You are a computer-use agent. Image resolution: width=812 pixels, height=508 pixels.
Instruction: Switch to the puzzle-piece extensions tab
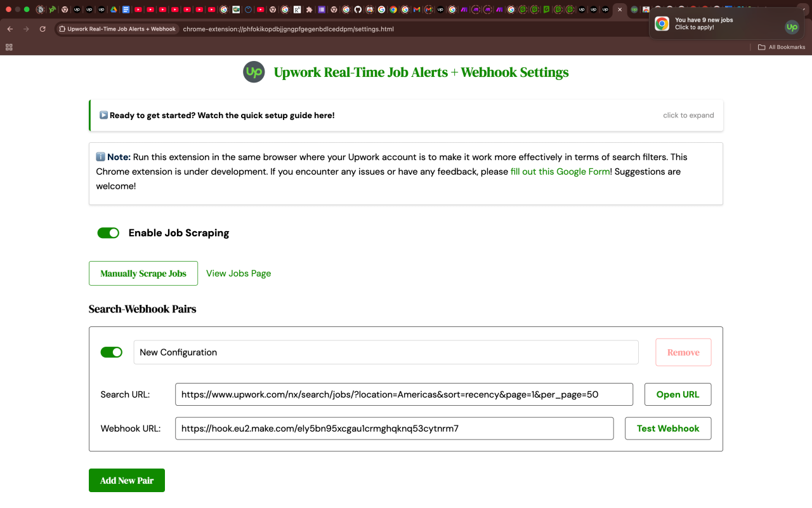pos(309,10)
